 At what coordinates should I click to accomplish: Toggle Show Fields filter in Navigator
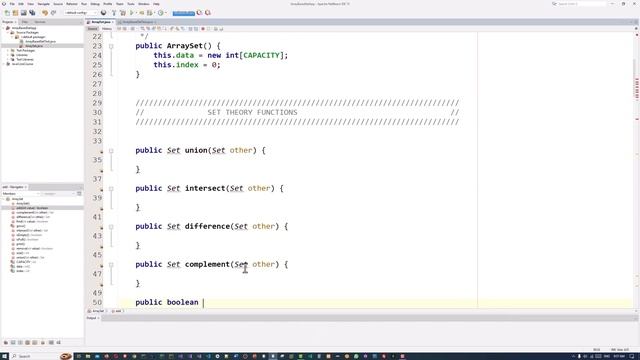pos(13,343)
